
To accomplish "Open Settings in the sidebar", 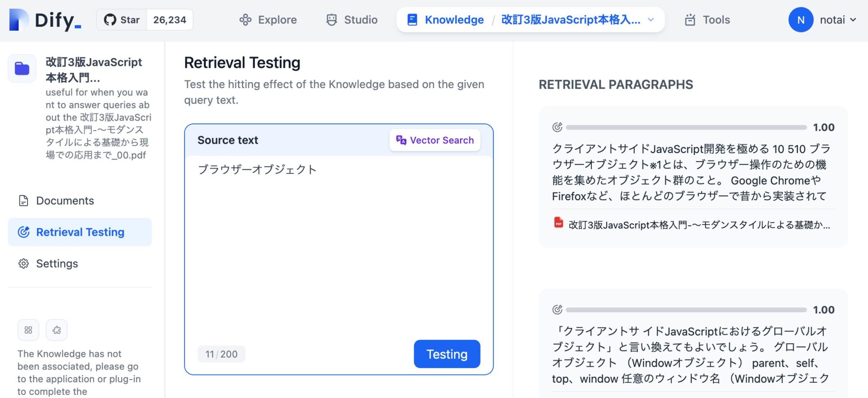I will pos(57,264).
